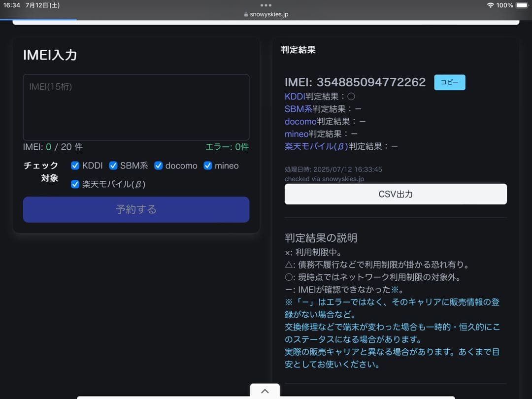Tap the snowyskies.jp address bar

270,14
